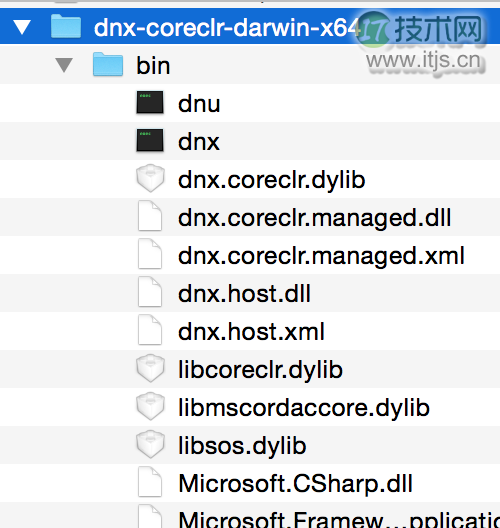Click the dnx.host.dll document icon
Viewport: 500px width, 528px height.
[150, 292]
